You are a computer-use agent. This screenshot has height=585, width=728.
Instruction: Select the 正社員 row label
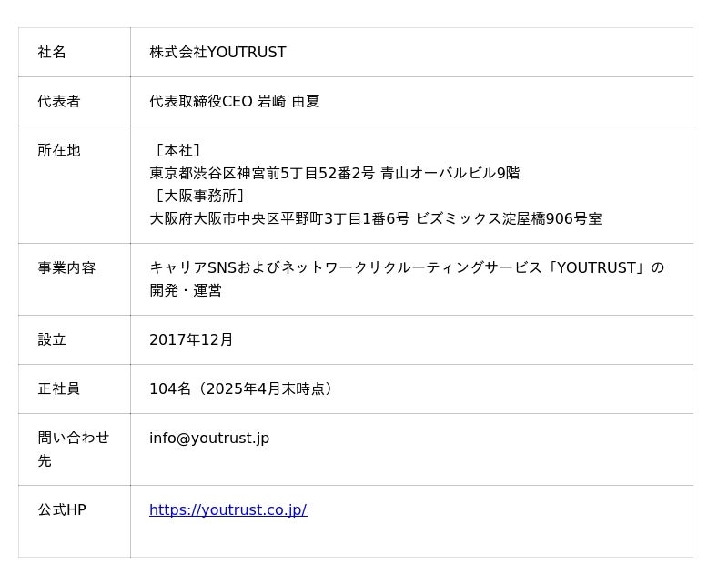pyautogui.click(x=59, y=389)
